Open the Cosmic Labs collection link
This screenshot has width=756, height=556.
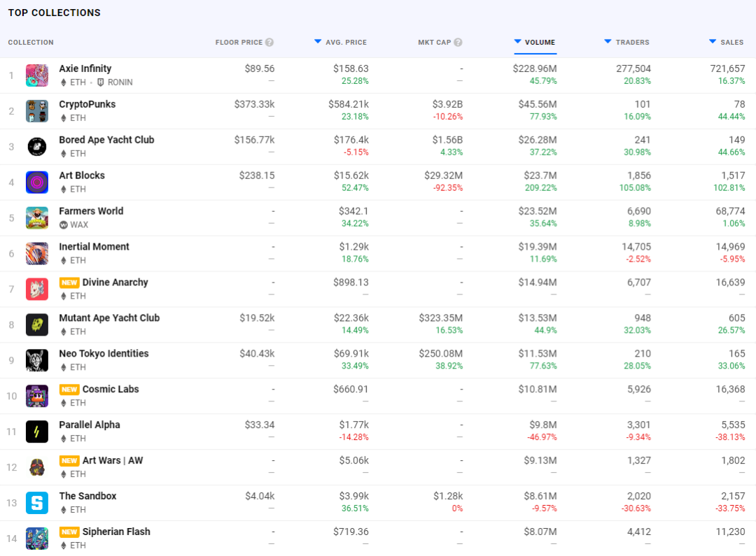111,390
